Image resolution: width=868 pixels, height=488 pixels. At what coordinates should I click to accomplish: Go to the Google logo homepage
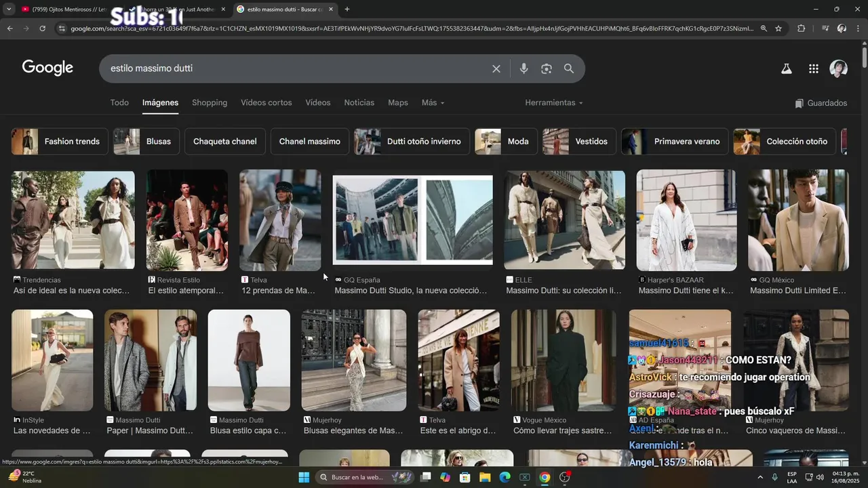click(x=47, y=68)
